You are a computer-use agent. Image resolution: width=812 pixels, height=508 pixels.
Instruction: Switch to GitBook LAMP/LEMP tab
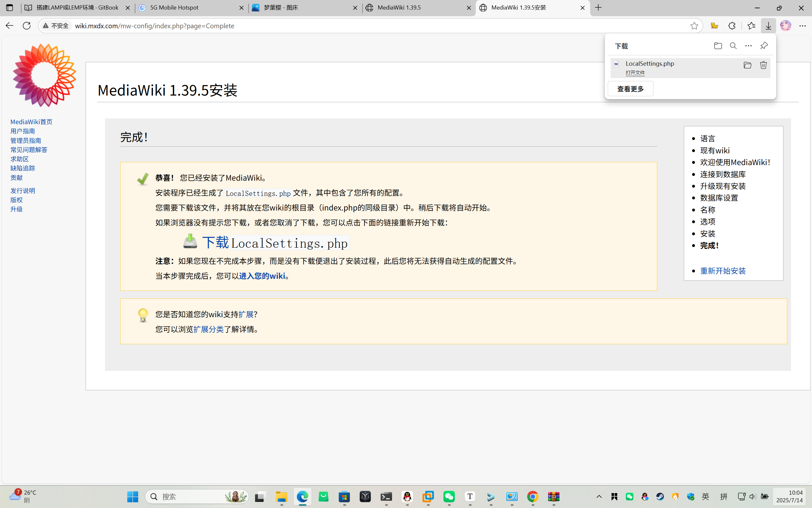click(x=77, y=7)
